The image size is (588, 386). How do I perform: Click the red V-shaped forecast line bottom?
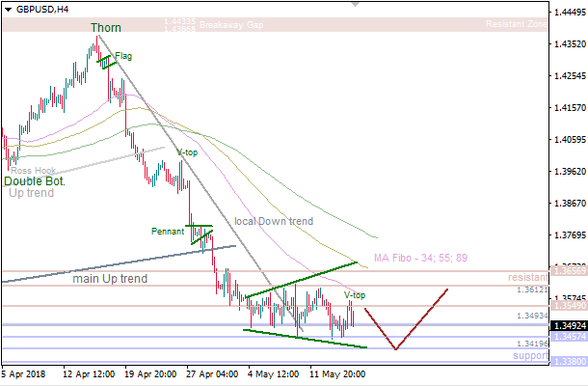[x=394, y=348]
